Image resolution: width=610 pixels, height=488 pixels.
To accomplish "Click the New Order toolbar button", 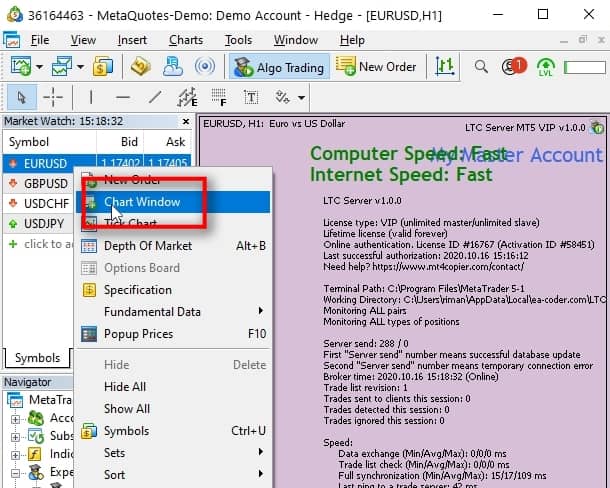I will coord(376,67).
